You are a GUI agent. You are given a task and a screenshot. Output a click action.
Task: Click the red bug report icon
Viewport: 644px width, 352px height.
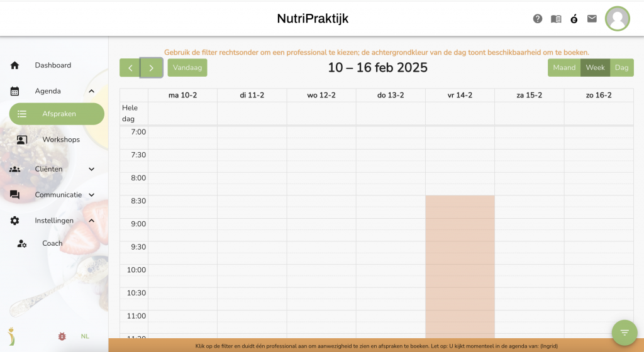[x=62, y=336]
